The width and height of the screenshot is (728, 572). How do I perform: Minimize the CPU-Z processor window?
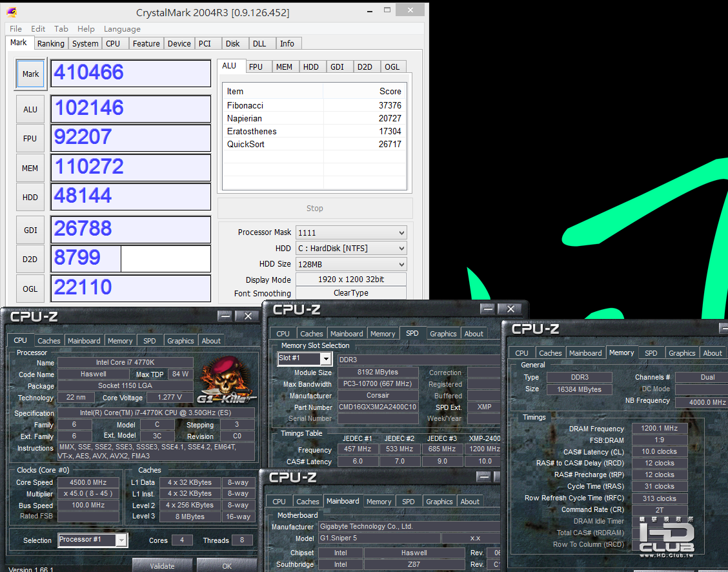(x=225, y=316)
